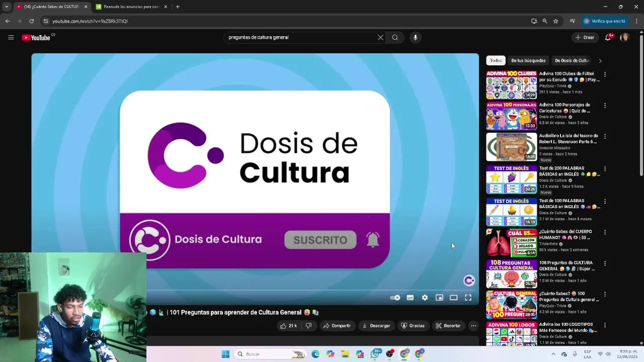Clear the search box text
This screenshot has width=644, height=362.
pos(380,37)
